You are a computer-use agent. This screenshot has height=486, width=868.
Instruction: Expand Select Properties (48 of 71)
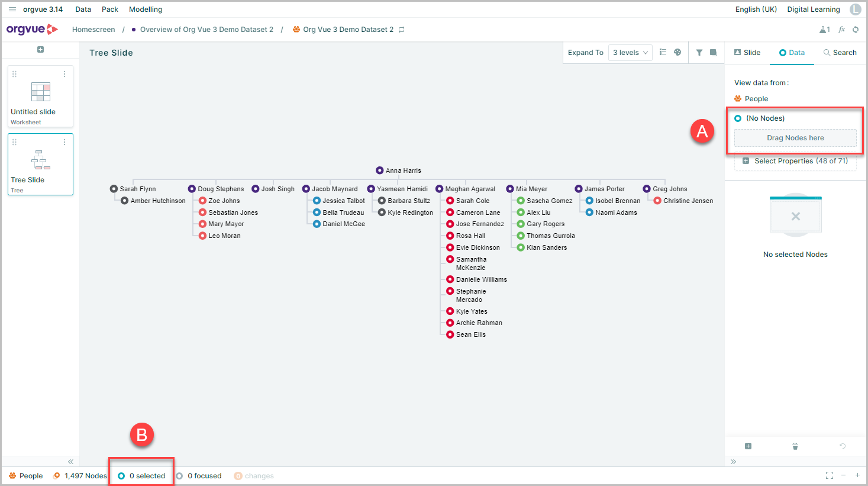[x=795, y=161]
